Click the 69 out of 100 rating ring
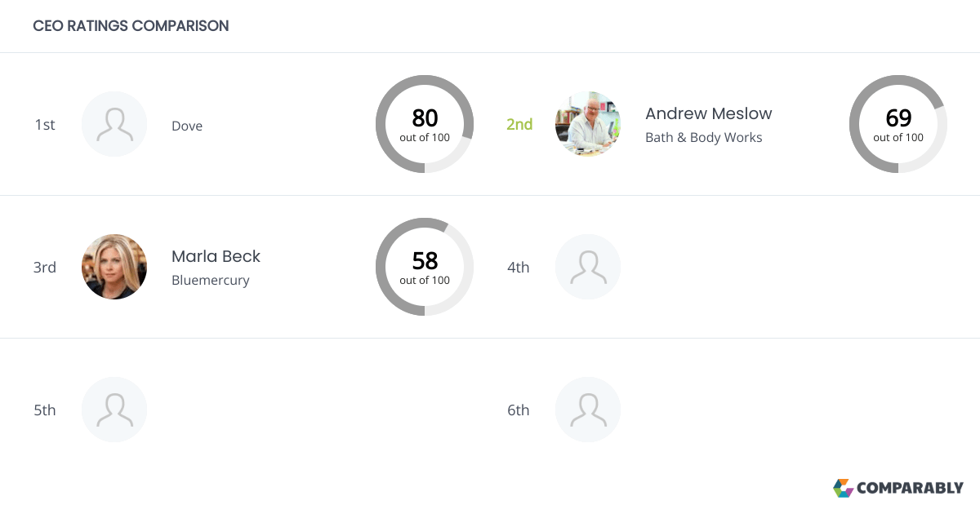 click(x=898, y=124)
